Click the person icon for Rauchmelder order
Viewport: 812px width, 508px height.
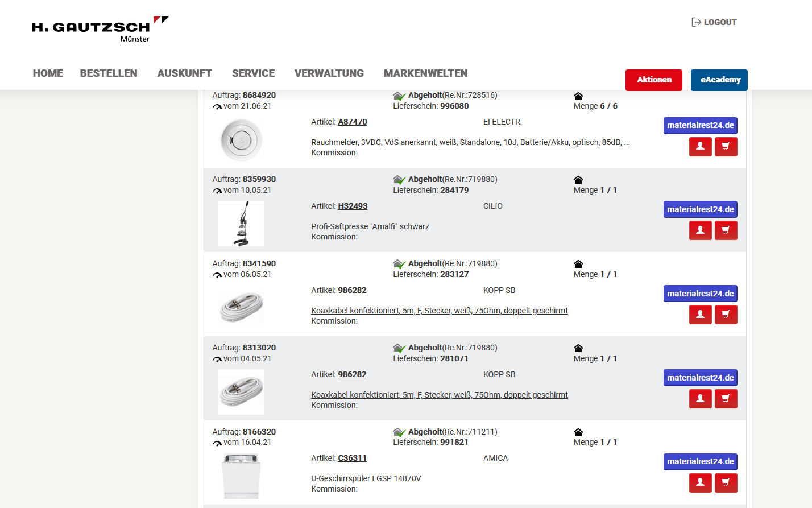point(700,147)
